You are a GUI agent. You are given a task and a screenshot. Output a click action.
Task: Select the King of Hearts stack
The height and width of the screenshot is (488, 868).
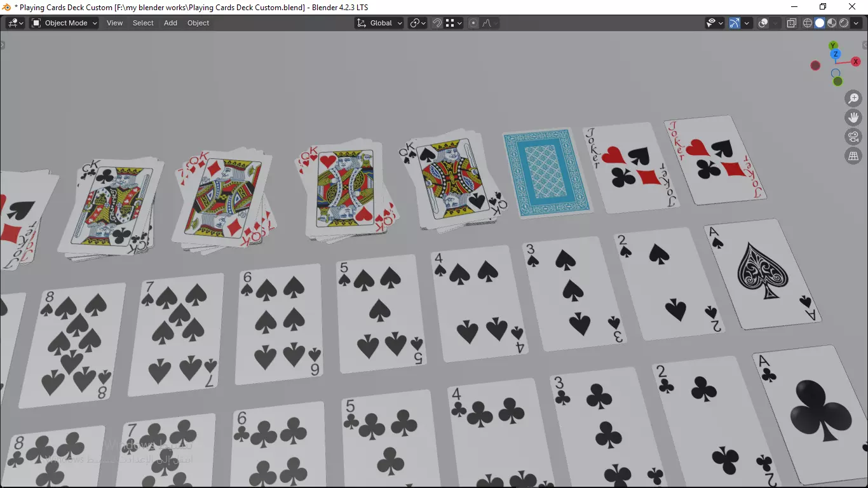click(x=348, y=192)
